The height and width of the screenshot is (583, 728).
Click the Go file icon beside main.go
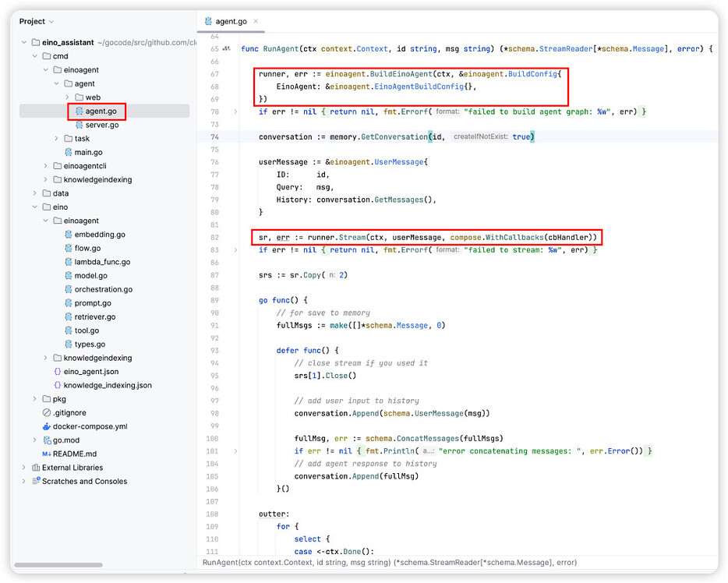[x=68, y=152]
